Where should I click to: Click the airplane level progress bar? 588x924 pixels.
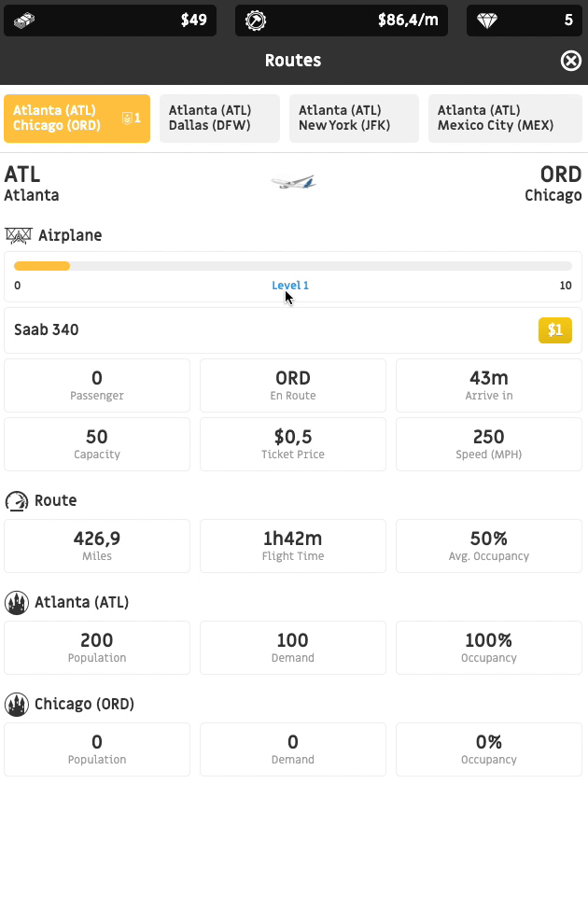293,267
